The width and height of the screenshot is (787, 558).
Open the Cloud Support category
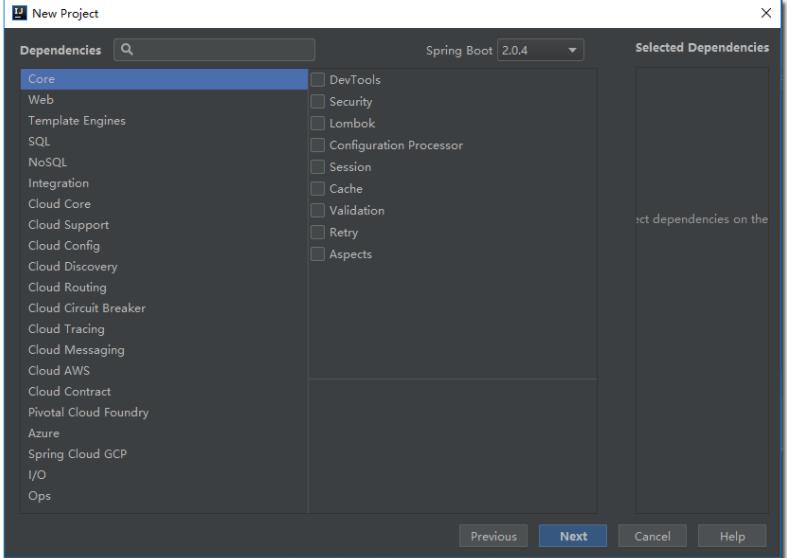tap(164, 225)
